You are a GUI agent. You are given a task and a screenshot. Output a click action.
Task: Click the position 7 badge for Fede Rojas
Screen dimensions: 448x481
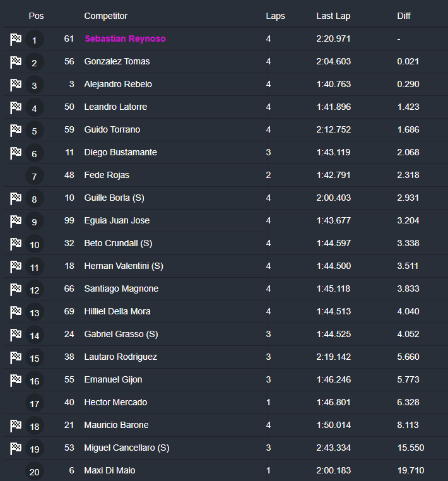(x=34, y=176)
